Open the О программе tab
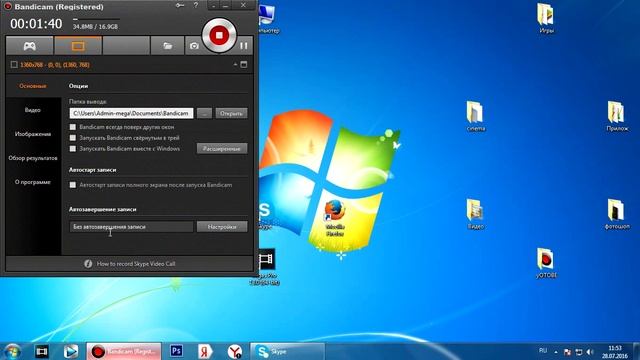 pyautogui.click(x=33, y=182)
